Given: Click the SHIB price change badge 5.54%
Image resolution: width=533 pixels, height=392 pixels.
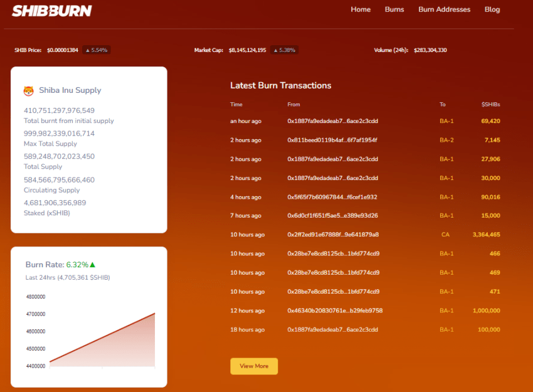Looking at the screenshot, I should click(97, 50).
